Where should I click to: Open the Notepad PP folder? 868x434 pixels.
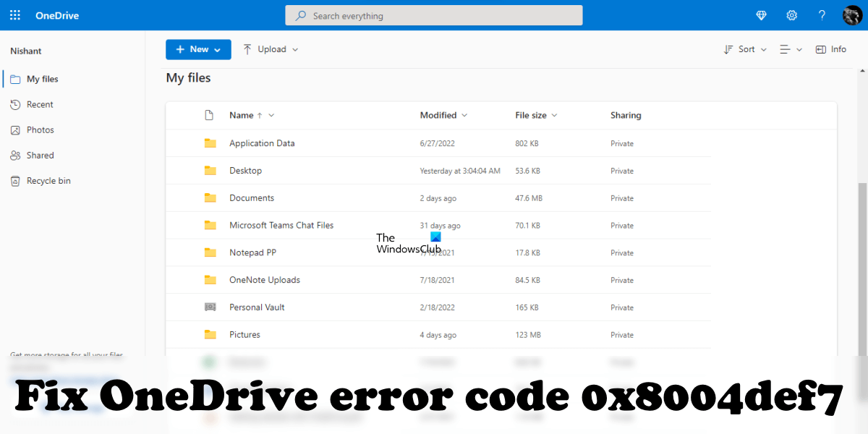[252, 252]
